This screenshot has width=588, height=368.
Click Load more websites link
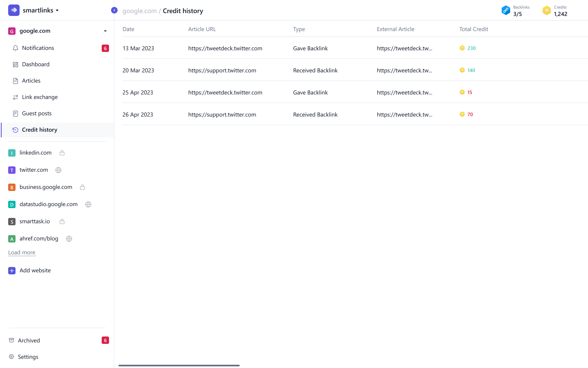coord(22,253)
